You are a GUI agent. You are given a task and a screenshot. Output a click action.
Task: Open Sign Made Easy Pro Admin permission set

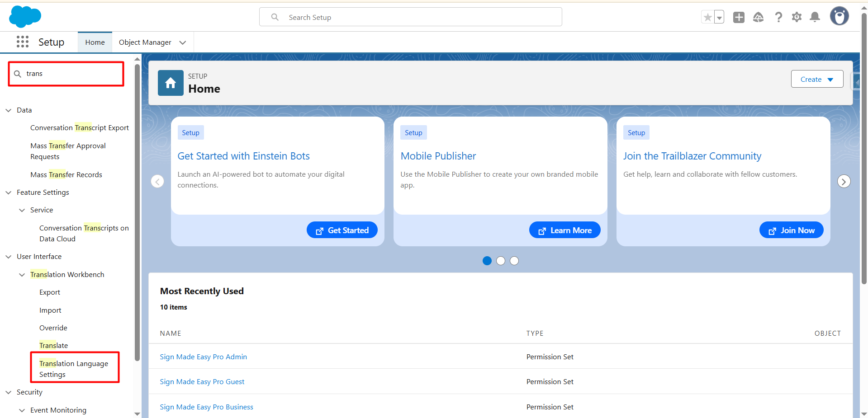(204, 357)
